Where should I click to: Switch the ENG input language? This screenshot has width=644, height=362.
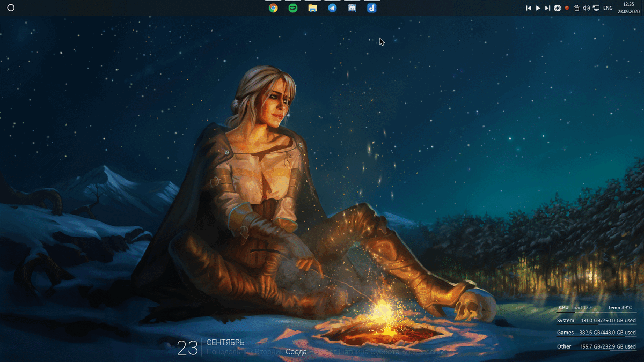point(608,8)
